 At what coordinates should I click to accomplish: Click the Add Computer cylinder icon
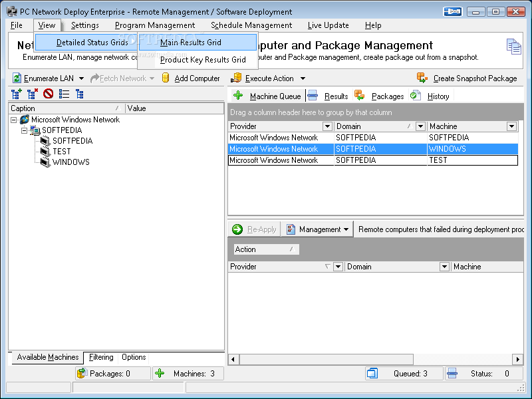[x=166, y=78]
